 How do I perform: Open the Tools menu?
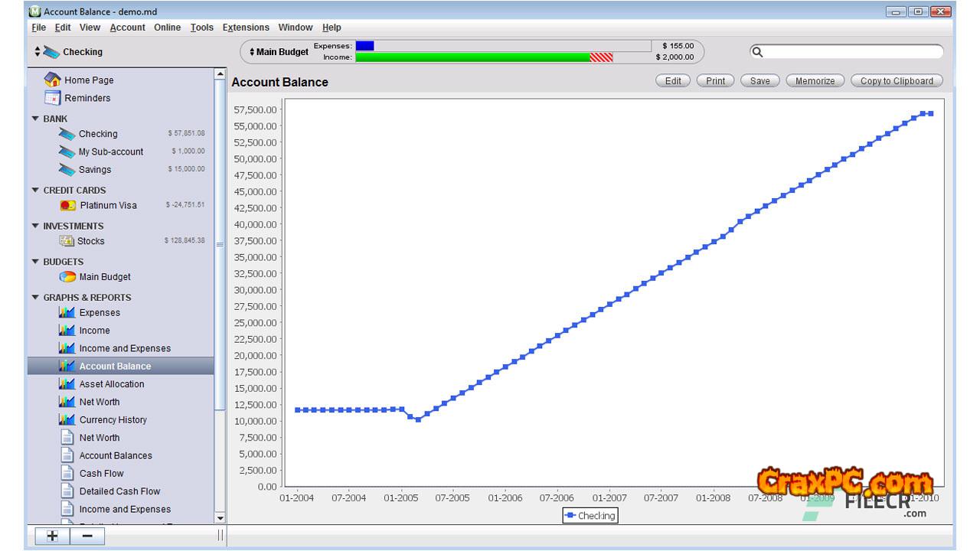tap(201, 28)
